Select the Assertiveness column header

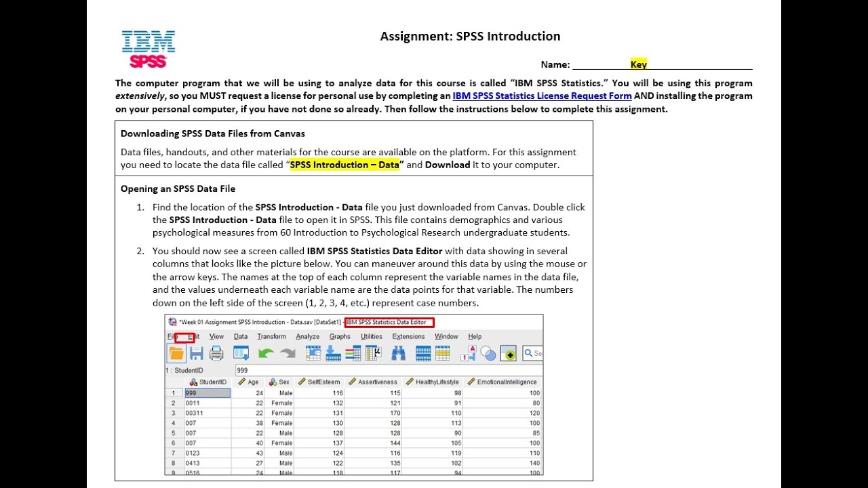pyautogui.click(x=374, y=382)
